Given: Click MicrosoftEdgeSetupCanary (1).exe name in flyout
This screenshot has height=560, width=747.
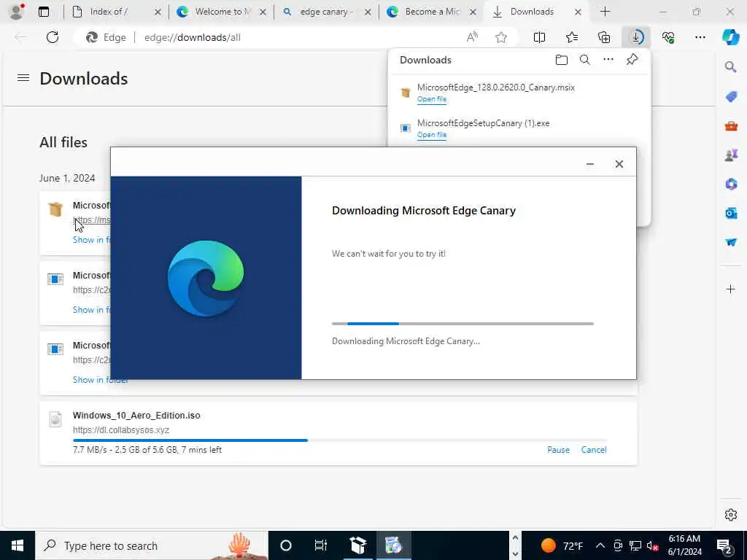Looking at the screenshot, I should click(483, 122).
